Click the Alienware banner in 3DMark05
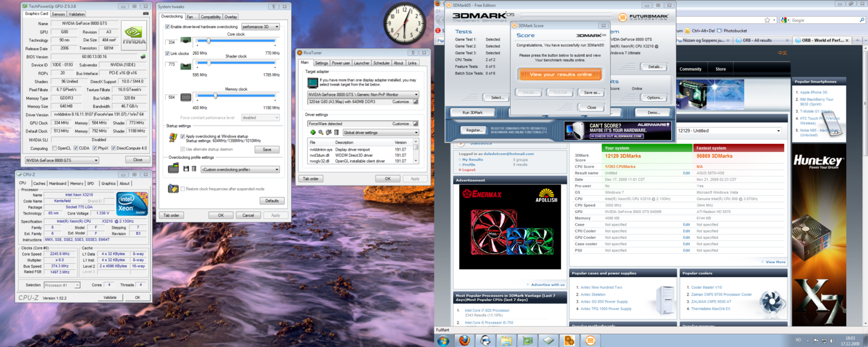Screen dimensions: 868x347 coord(617,131)
